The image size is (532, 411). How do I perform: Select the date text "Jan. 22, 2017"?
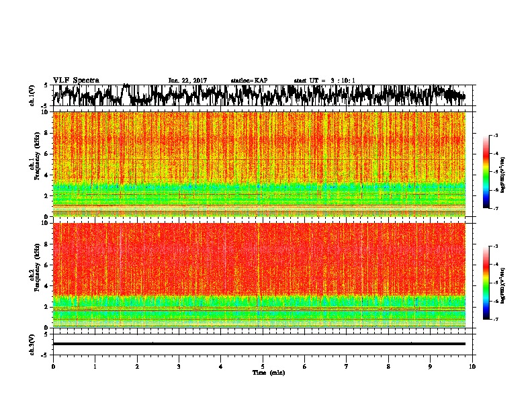click(x=187, y=81)
